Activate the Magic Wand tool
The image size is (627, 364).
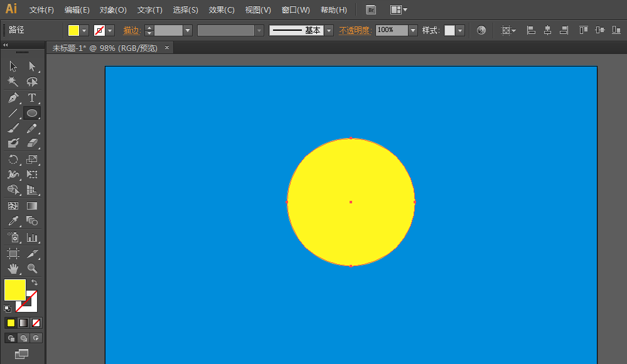(13, 82)
